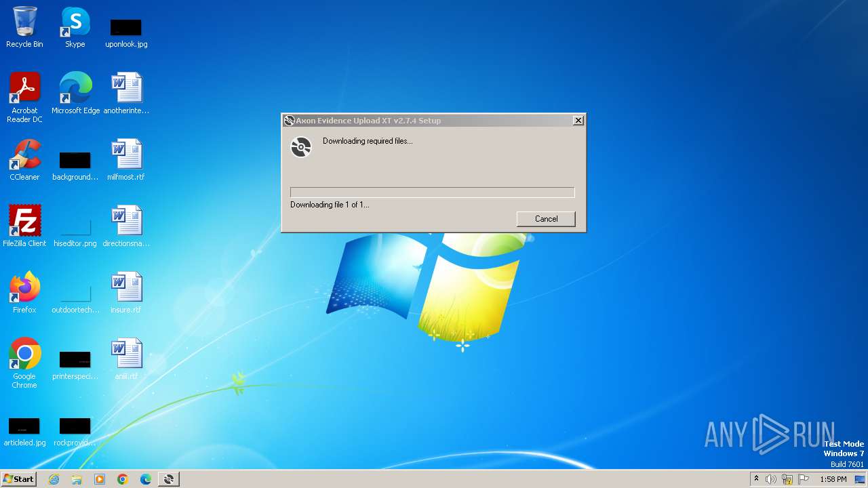Cancel the Axon Evidence Upload setup download
The height and width of the screenshot is (488, 868).
pyautogui.click(x=546, y=219)
